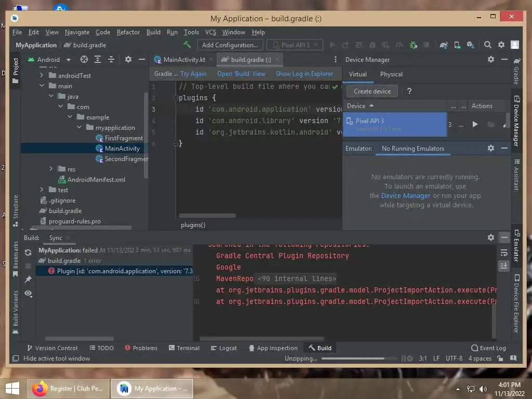Collapse the myapplication package
Viewport: 532px width, 399px height.
(x=79, y=128)
